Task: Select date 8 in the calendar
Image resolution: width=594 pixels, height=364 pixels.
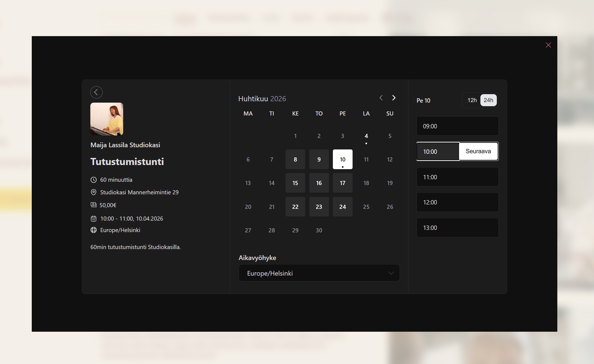Action: [x=295, y=160]
